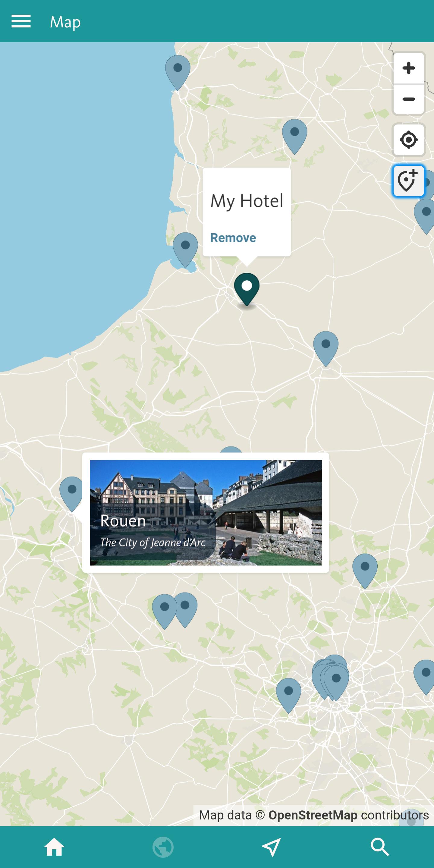Select the front pin of the Paris cluster
The height and width of the screenshot is (868, 434).
(x=336, y=683)
